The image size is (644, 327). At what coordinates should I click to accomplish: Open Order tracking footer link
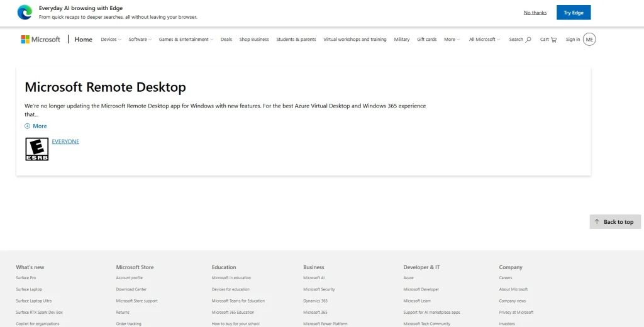pyautogui.click(x=128, y=324)
